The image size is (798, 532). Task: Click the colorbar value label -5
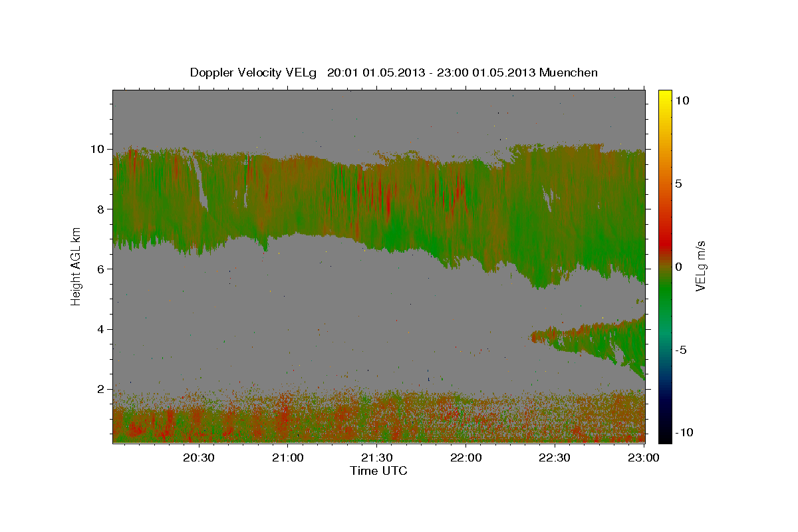(x=680, y=349)
